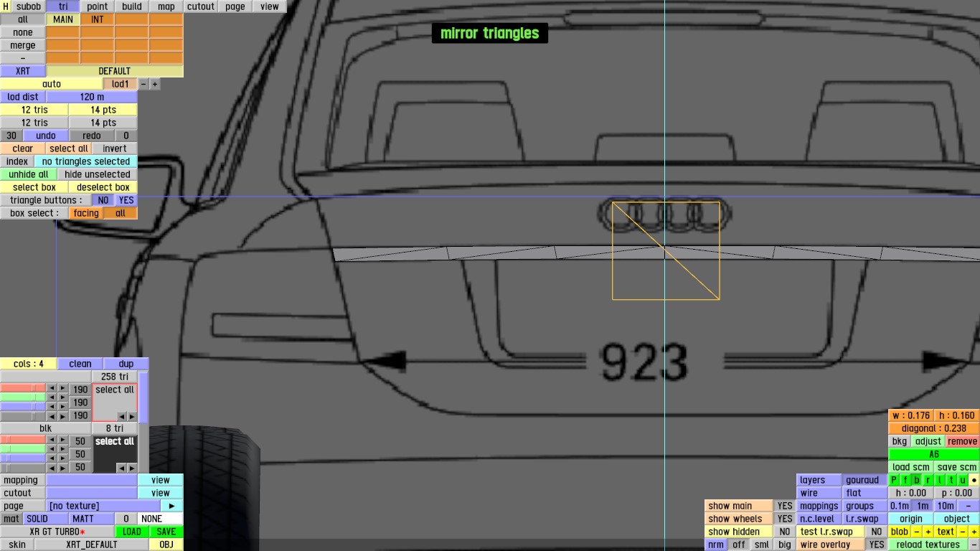
Task: Select the black blk colour swatch
Action: pyautogui.click(x=115, y=453)
